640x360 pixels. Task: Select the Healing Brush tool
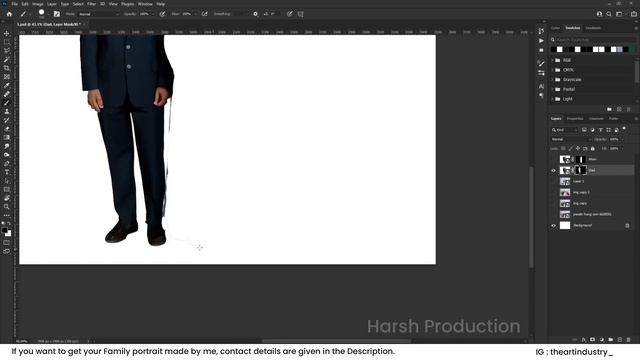click(7, 94)
